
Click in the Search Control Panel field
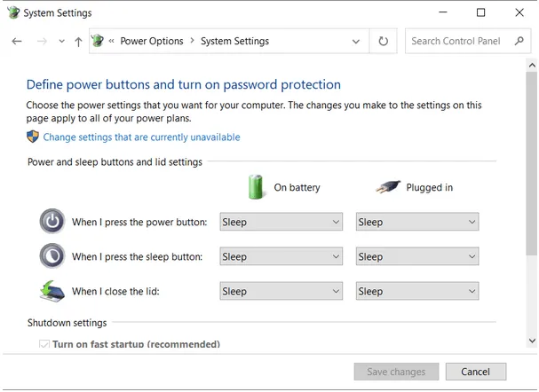pos(456,42)
